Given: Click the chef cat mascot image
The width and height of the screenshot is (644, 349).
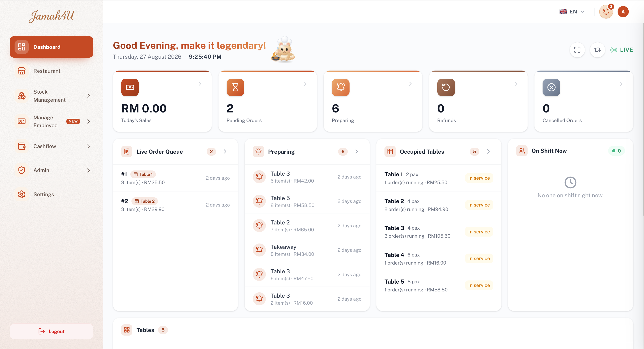Looking at the screenshot, I should pos(283,49).
